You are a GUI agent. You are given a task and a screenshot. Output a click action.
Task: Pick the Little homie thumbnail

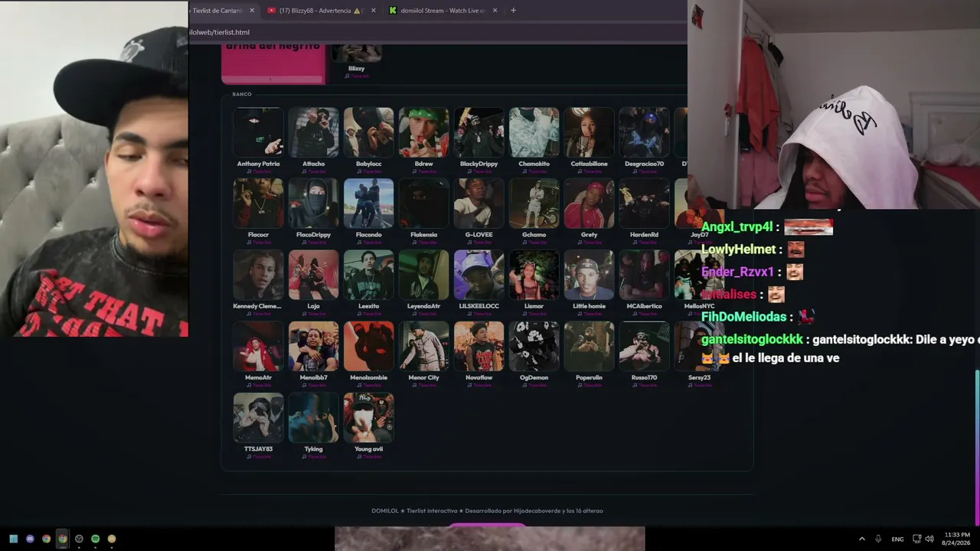pyautogui.click(x=590, y=274)
